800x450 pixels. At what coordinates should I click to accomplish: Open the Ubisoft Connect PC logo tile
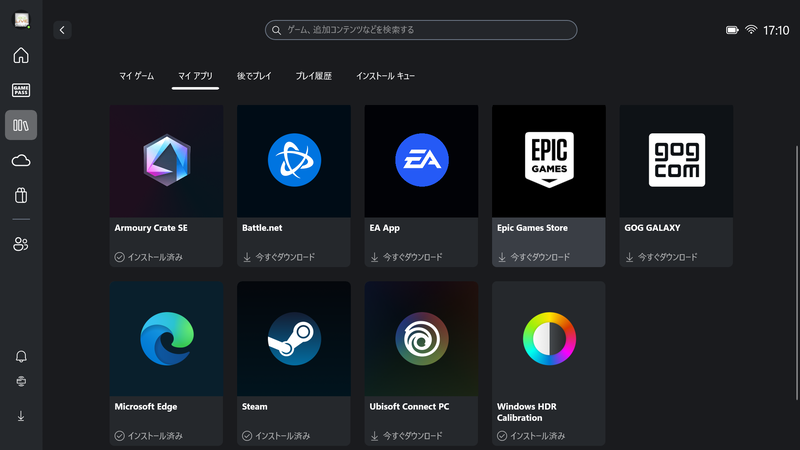point(421,339)
